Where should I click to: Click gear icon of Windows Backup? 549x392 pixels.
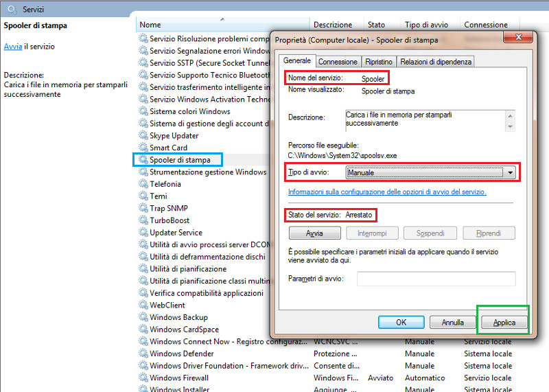(x=143, y=317)
